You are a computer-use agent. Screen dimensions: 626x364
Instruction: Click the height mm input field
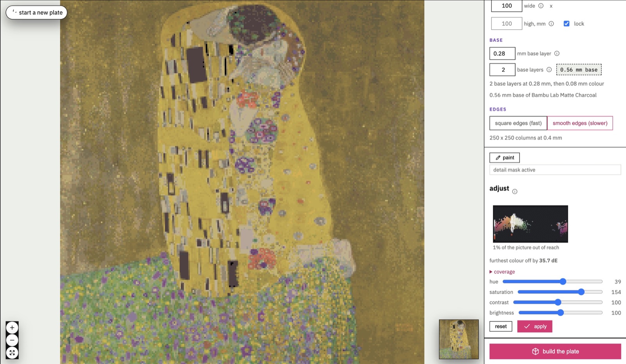507,24
